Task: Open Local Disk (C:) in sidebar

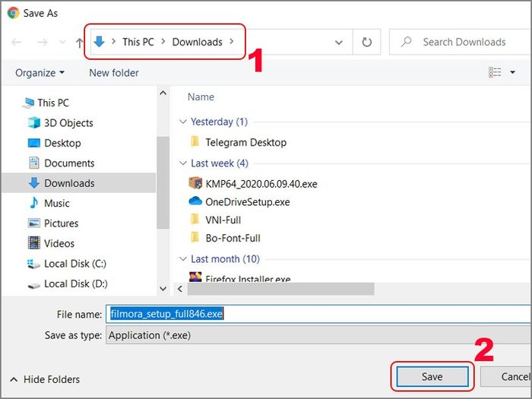Action: (75, 264)
